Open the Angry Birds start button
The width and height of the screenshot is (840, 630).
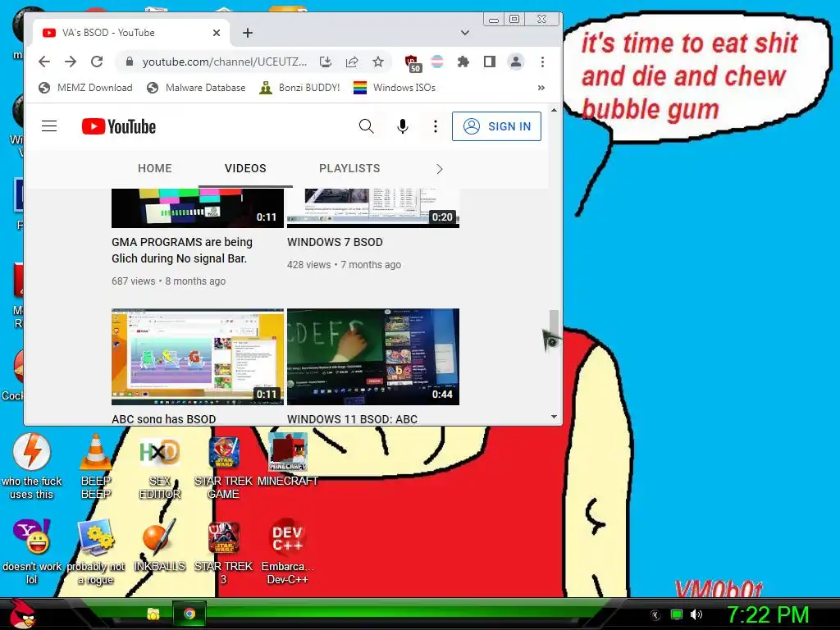tap(22, 614)
